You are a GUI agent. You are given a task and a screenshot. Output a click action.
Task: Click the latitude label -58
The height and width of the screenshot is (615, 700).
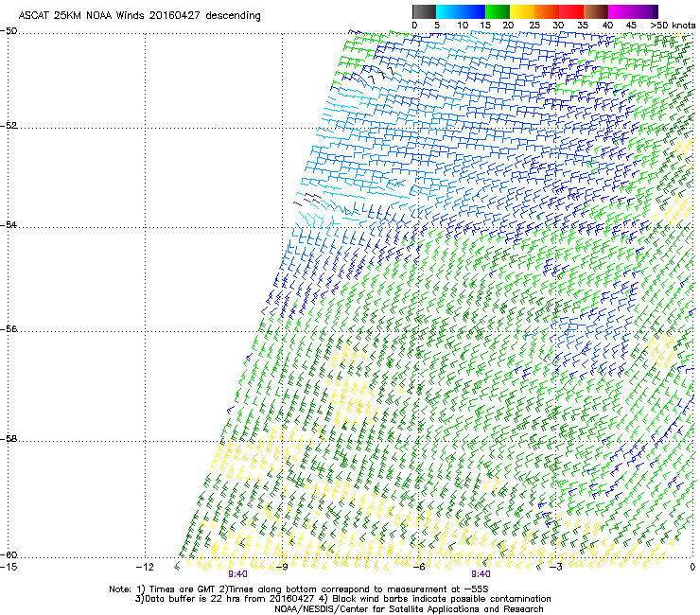[9, 439]
